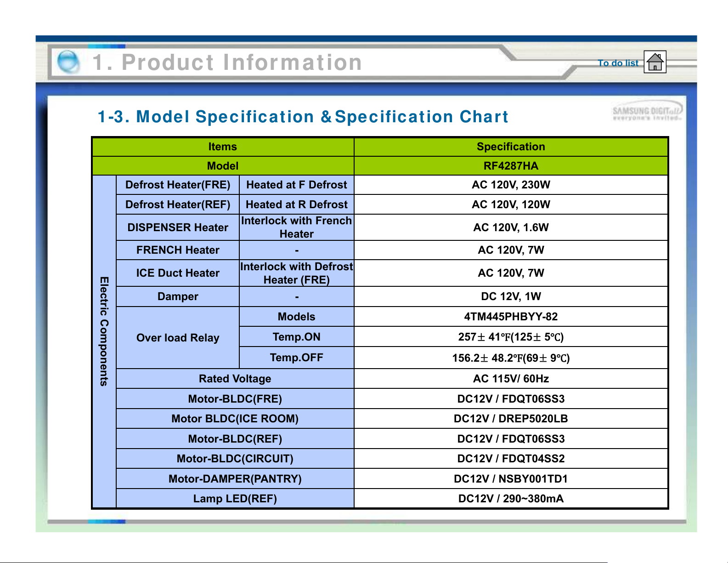Select 'AC 120V, 1.6W' value
Viewport: 728px width, 563px height.
[x=511, y=227]
